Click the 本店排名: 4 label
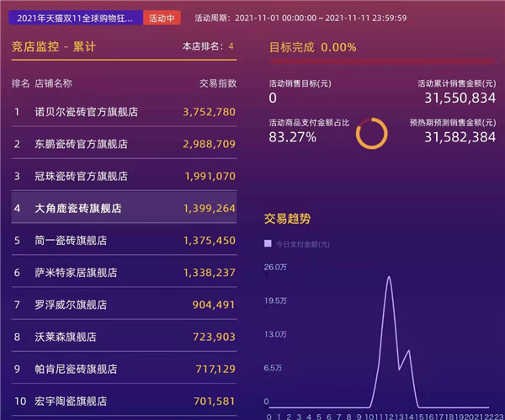This screenshot has width=505, height=420. [208, 46]
